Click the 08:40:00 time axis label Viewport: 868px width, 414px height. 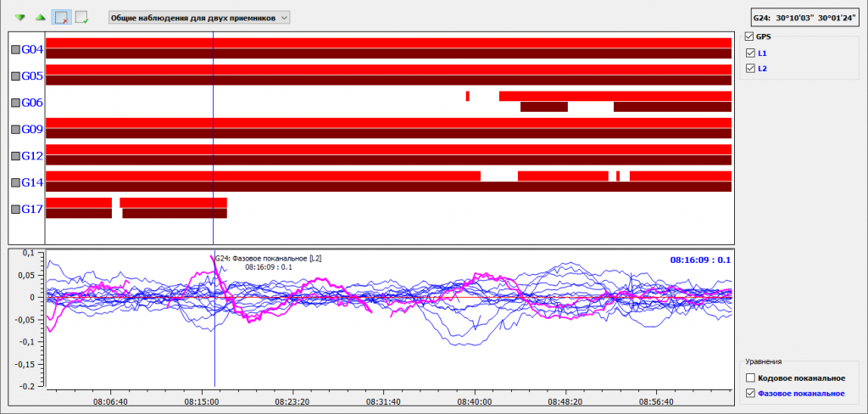coord(472,402)
